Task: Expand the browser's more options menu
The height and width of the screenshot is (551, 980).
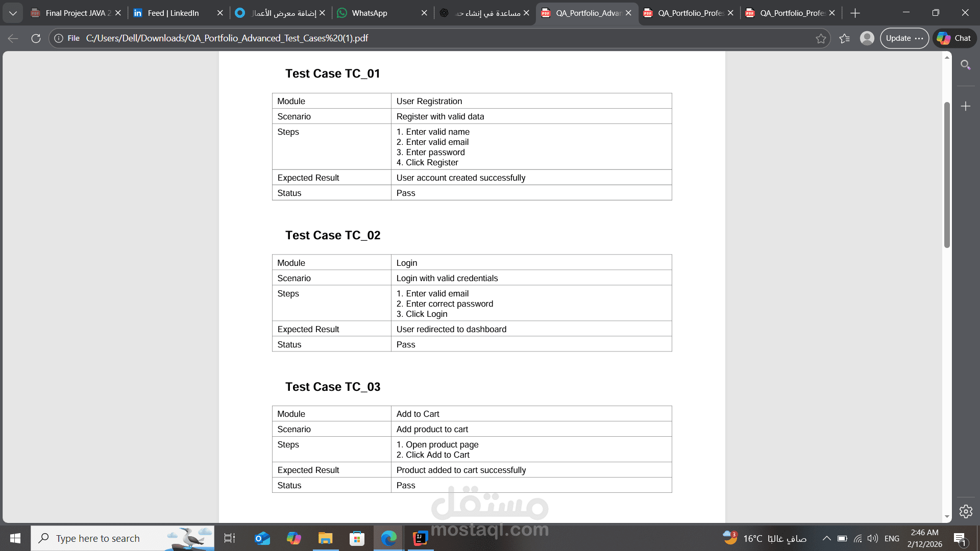Action: [x=920, y=38]
